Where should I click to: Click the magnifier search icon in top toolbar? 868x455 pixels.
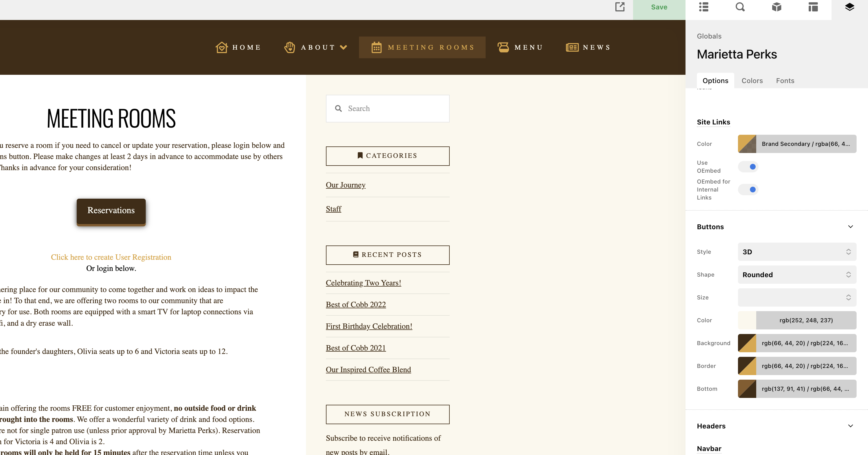pos(740,7)
